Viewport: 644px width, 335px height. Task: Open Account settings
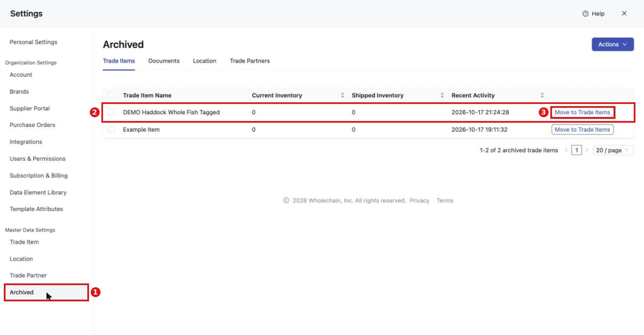coord(21,75)
